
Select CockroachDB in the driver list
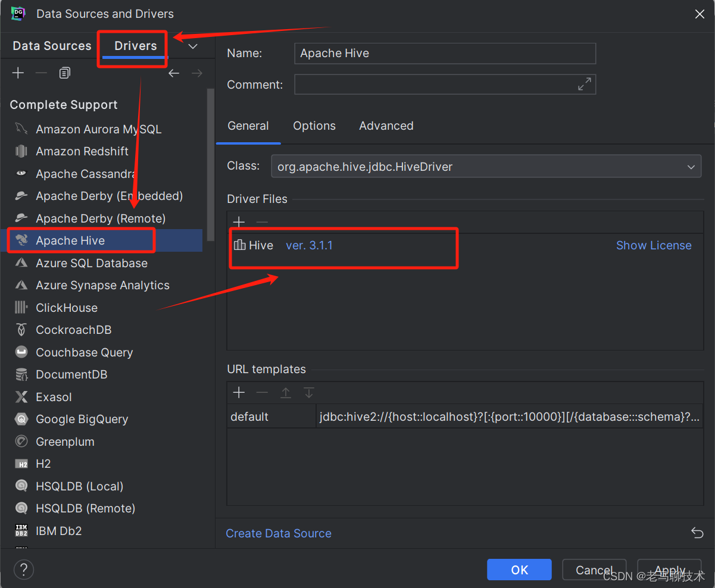74,330
